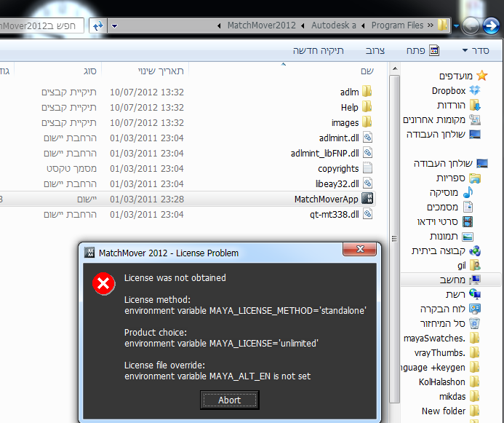Click the sidebar scrollbar up arrow
Screen dimensions: 504x423
click(x=395, y=68)
